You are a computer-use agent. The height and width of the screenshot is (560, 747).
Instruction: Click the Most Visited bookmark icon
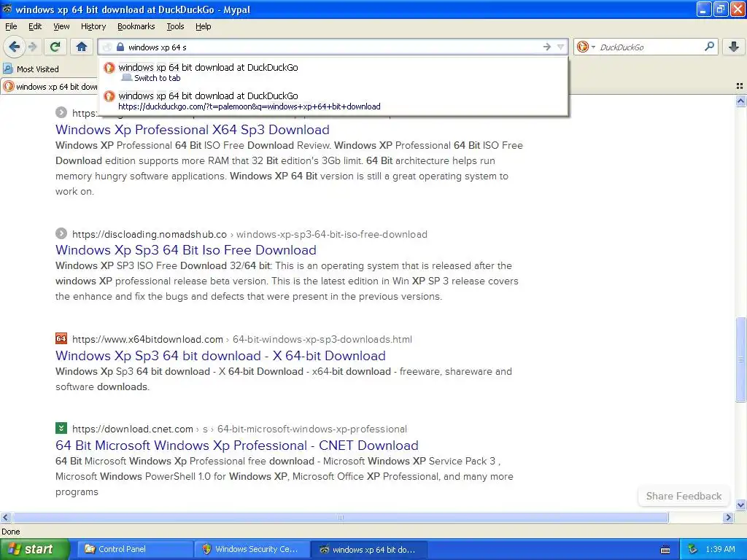click(x=7, y=69)
